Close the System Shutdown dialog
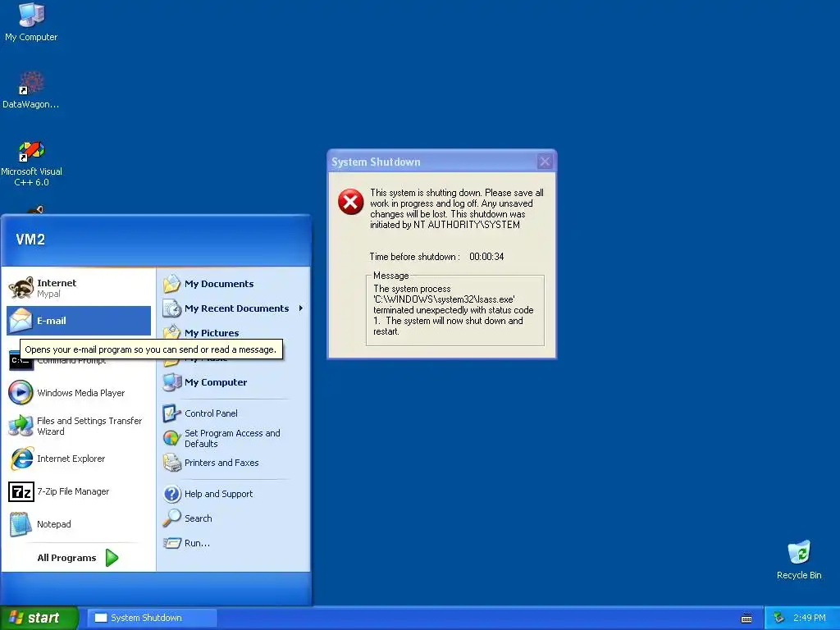The width and height of the screenshot is (840, 630). pyautogui.click(x=545, y=162)
